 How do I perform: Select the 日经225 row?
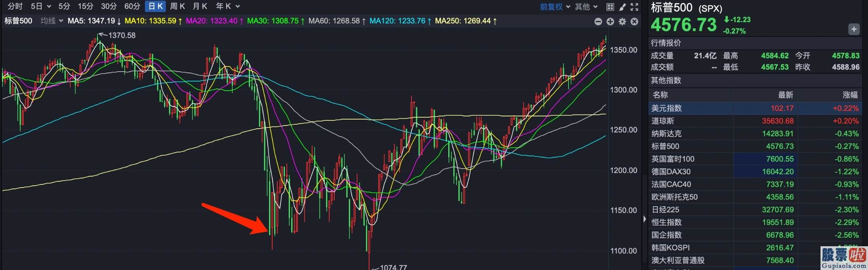[755, 209]
